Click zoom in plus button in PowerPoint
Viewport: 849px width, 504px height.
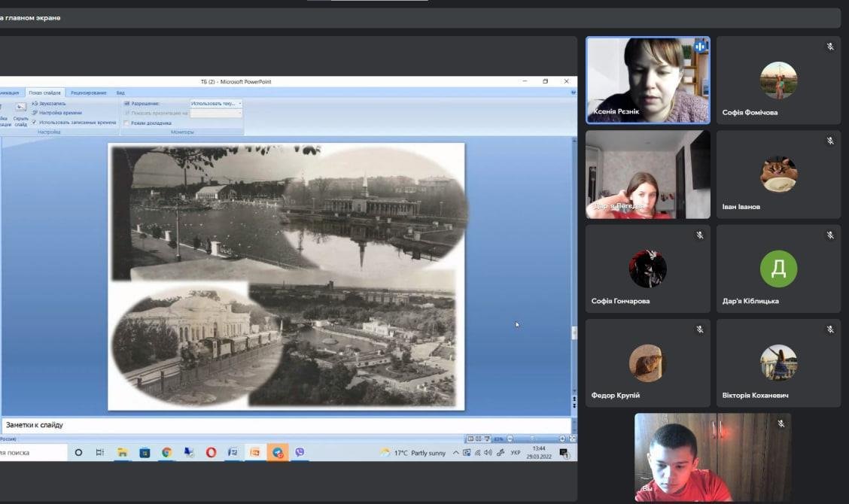tap(562, 439)
